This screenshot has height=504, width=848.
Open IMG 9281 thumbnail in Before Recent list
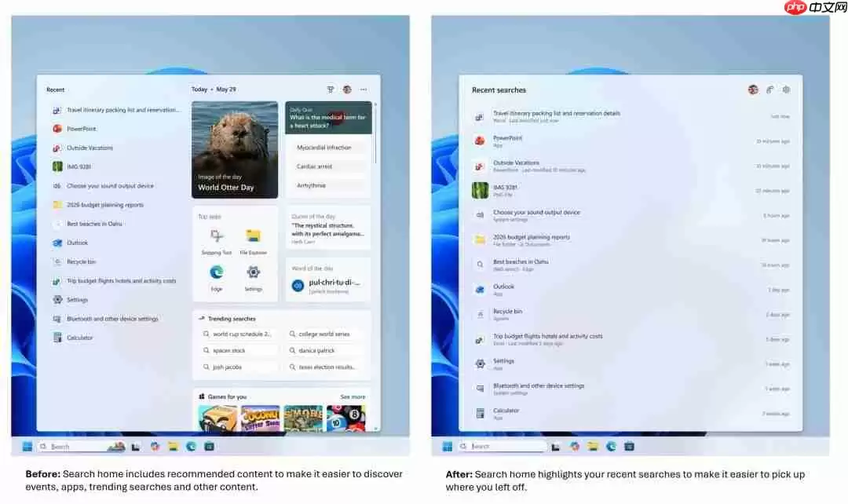point(57,166)
